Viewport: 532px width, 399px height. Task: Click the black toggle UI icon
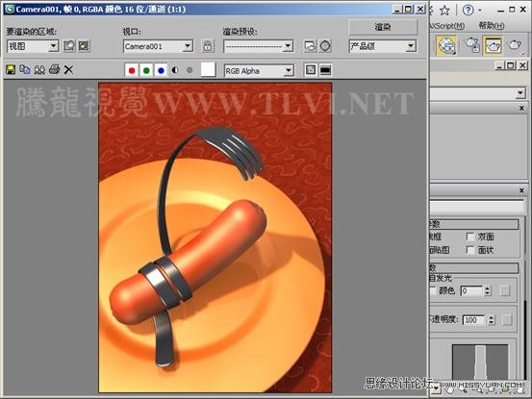coord(325,70)
